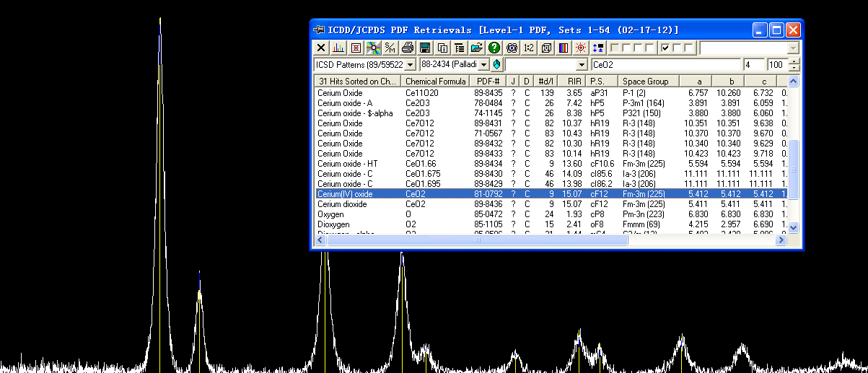Open the grayed dropdown at the toolbar's right end
This screenshot has height=373, width=868.
pyautogui.click(x=793, y=48)
